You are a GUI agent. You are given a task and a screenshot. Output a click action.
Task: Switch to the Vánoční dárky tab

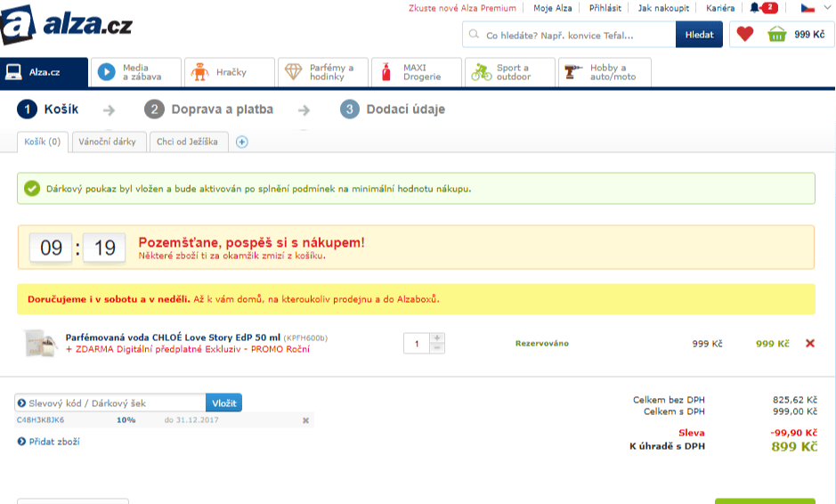pyautogui.click(x=107, y=142)
